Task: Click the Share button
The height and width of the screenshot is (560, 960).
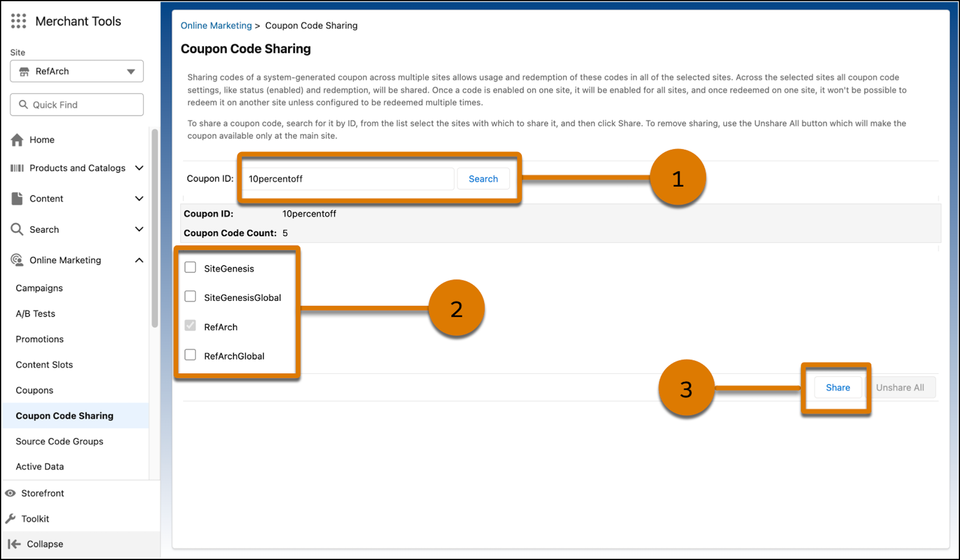Action: coord(837,388)
